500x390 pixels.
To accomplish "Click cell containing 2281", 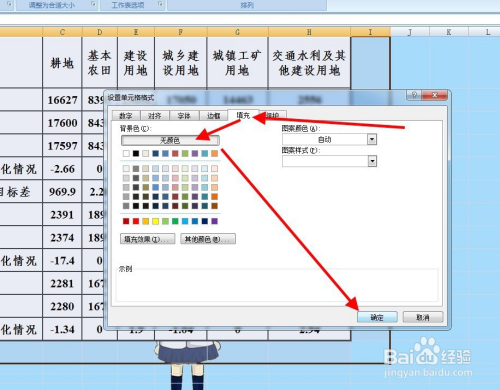I will click(x=62, y=284).
